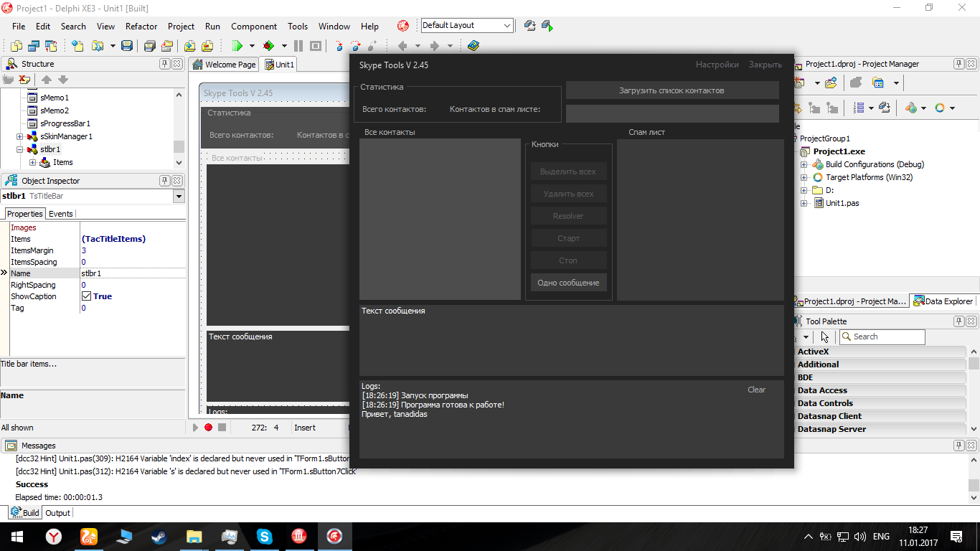This screenshot has width=980, height=551.
Task: Click the ENG language indicator in tray
Action: [881, 536]
